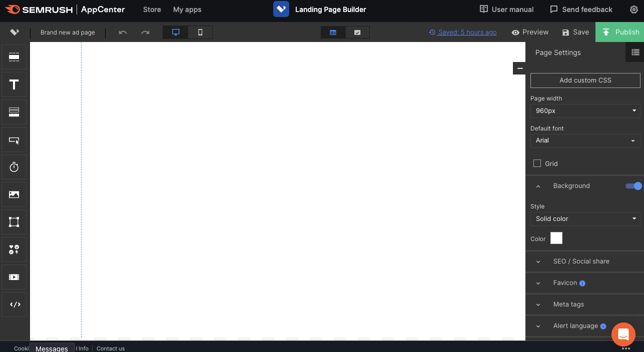Image resolution: width=644 pixels, height=352 pixels.
Task: Insert custom HTML code element
Action: coord(14,304)
